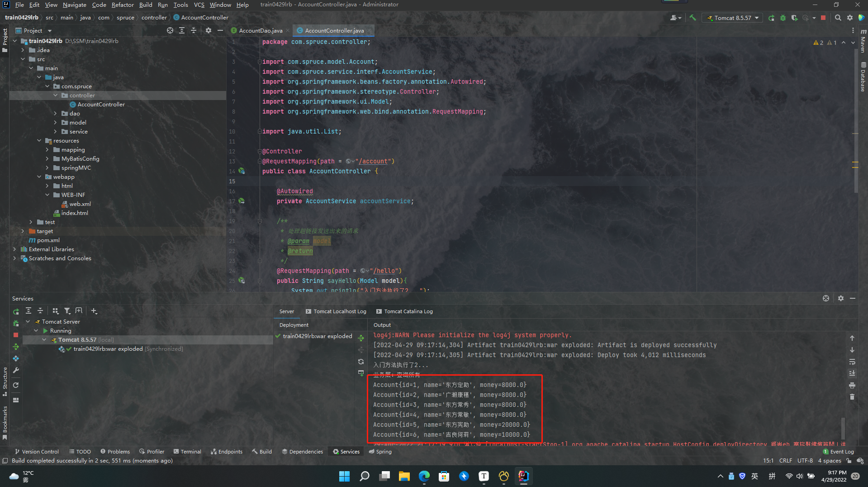Open the Tomcat 8.5.57 run configuration dropdown
The width and height of the screenshot is (868, 487).
pos(733,18)
